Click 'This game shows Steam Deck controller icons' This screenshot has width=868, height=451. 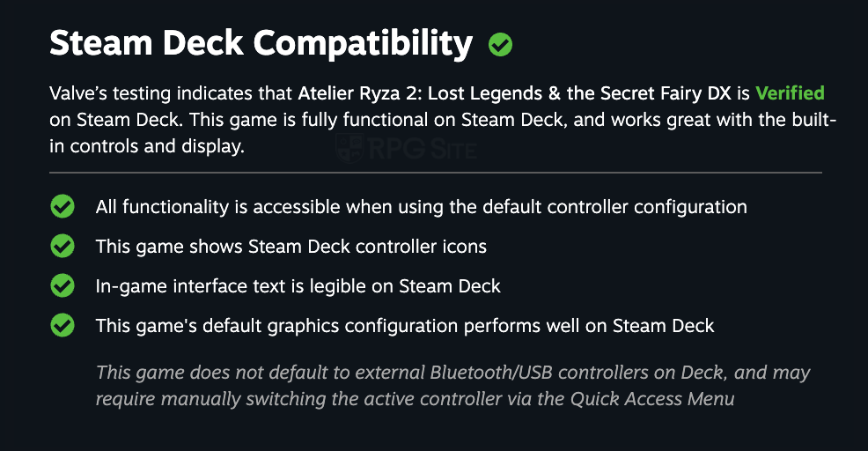[x=291, y=247]
